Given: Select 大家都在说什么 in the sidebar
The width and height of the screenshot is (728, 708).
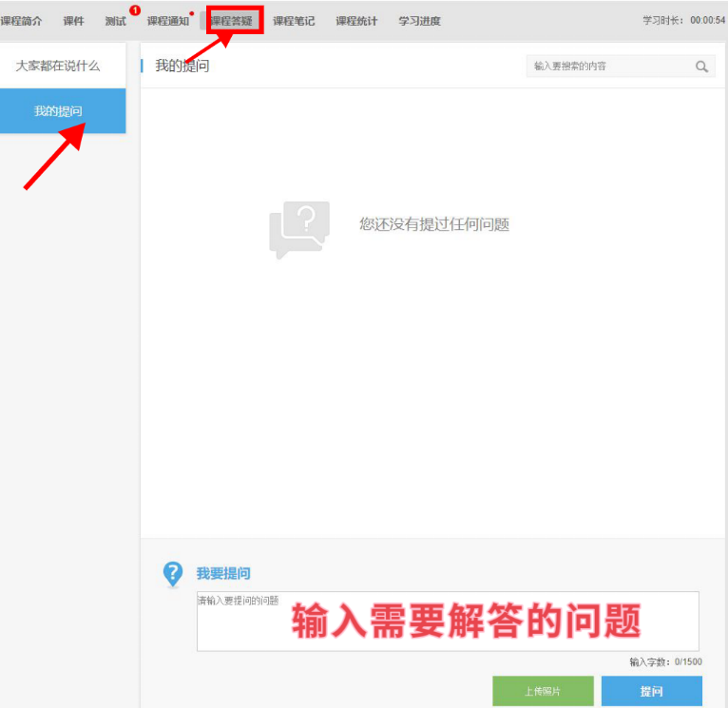Looking at the screenshot, I should (x=58, y=67).
